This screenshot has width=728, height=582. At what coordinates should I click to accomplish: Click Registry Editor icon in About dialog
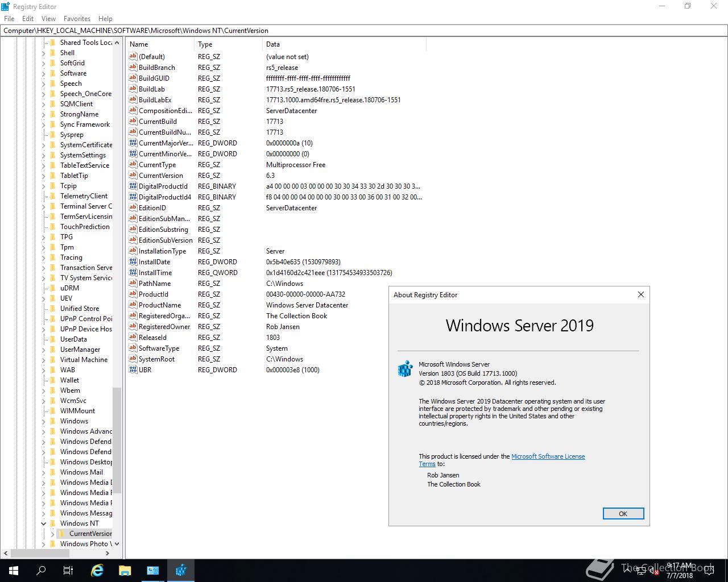click(x=406, y=368)
